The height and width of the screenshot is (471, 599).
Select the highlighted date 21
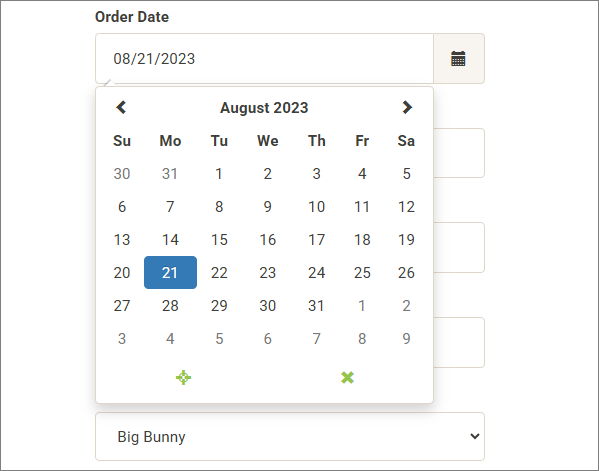coord(170,272)
